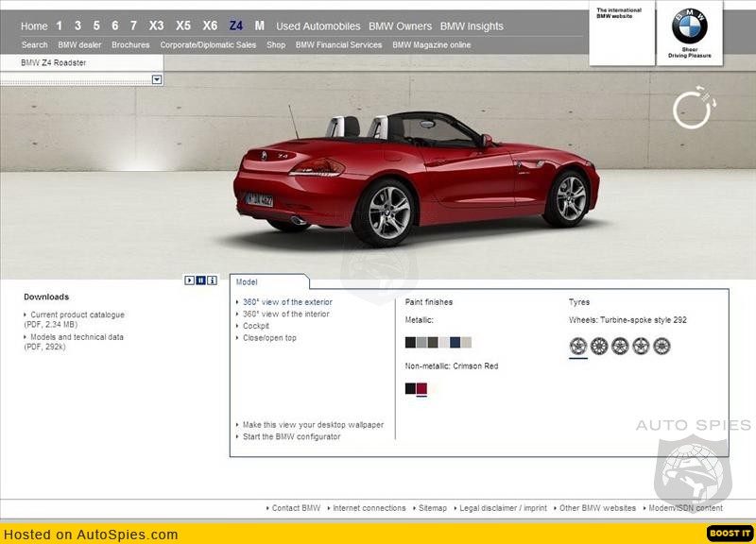Screen dimensions: 756x544
Task: Click the 360 rotate icon over car
Action: coord(692,109)
